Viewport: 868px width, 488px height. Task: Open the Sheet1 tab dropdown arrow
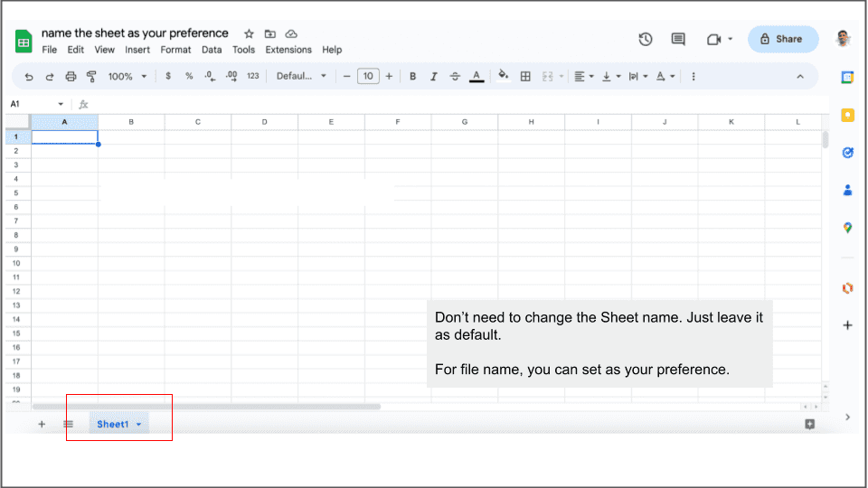pyautogui.click(x=139, y=425)
